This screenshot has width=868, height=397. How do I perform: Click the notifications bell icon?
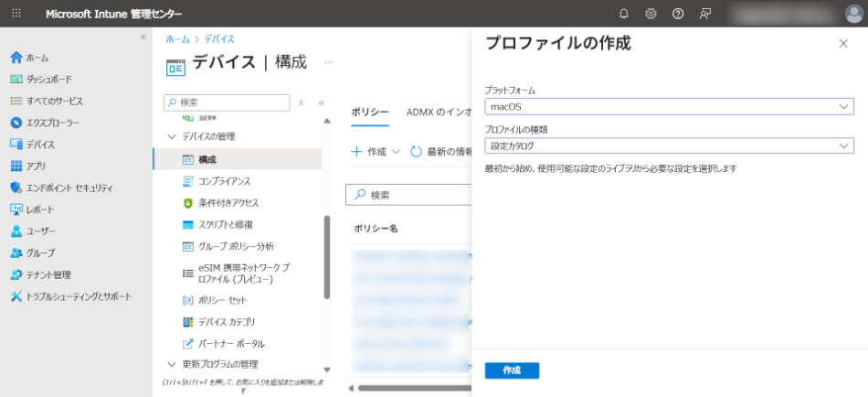tap(624, 14)
